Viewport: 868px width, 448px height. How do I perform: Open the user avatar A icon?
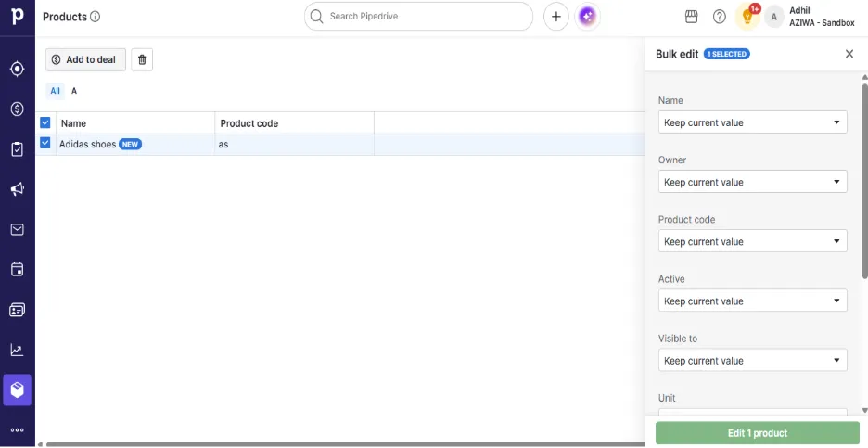coord(774,18)
